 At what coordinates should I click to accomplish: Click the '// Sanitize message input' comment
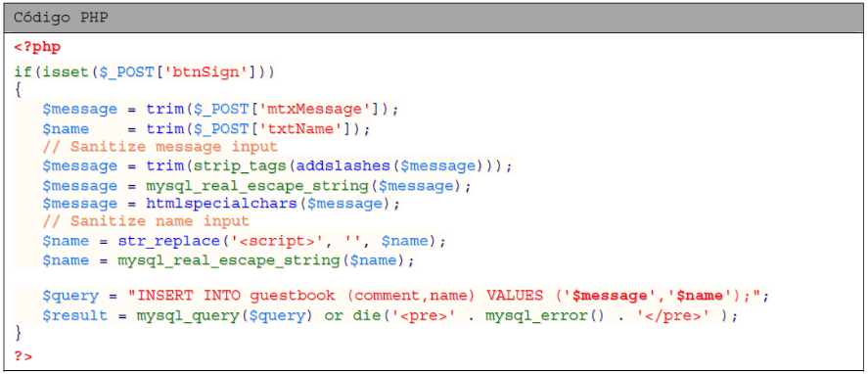coord(160,147)
